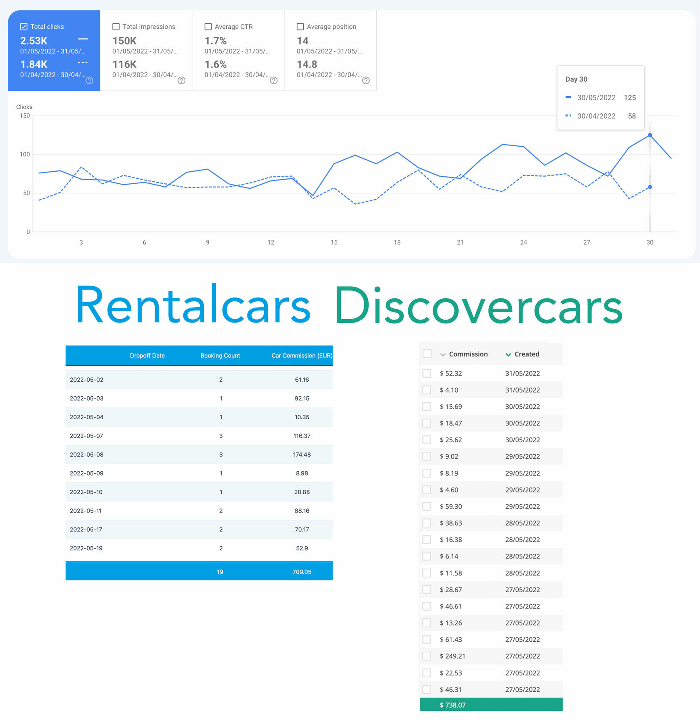Click the 709.05 total commission cell
This screenshot has width=700, height=728.
[x=302, y=572]
